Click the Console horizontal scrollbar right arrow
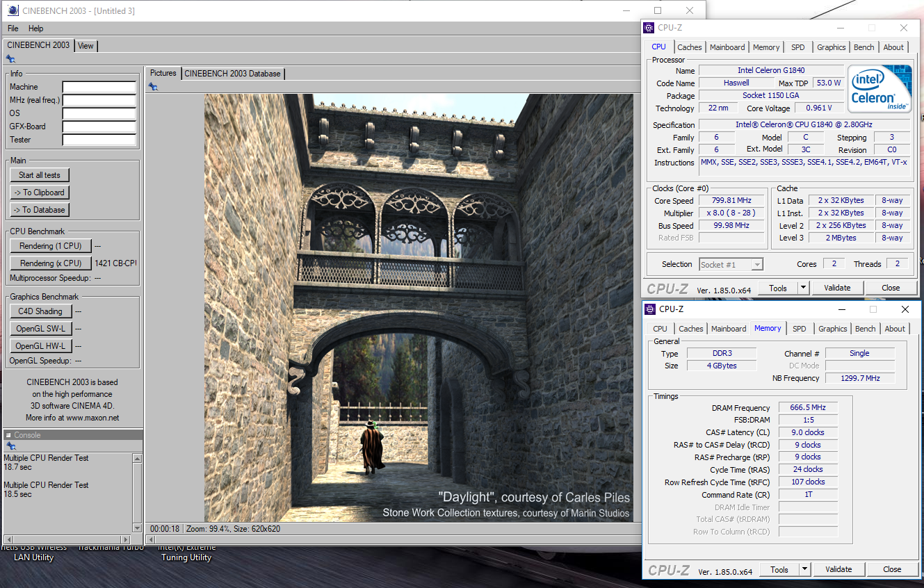The height and width of the screenshot is (588, 924). tap(126, 539)
